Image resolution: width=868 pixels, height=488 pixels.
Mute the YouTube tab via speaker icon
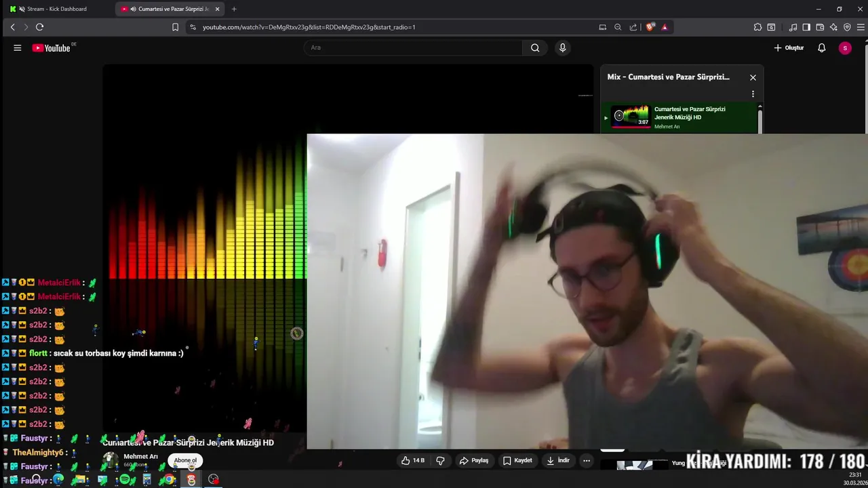point(132,9)
